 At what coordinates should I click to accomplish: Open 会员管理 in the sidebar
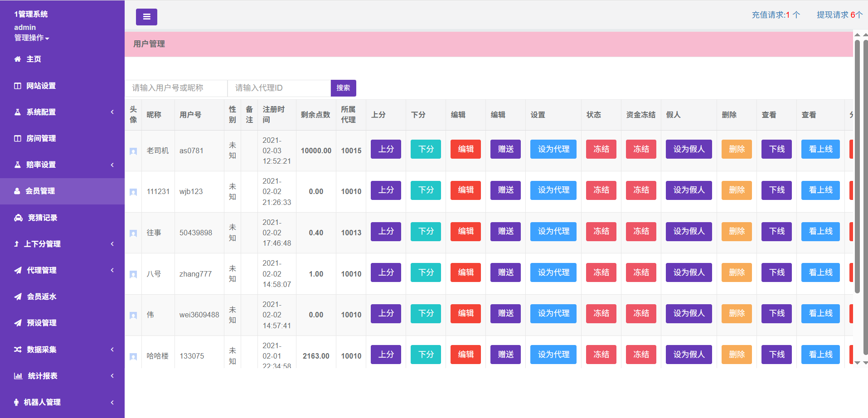(40, 191)
